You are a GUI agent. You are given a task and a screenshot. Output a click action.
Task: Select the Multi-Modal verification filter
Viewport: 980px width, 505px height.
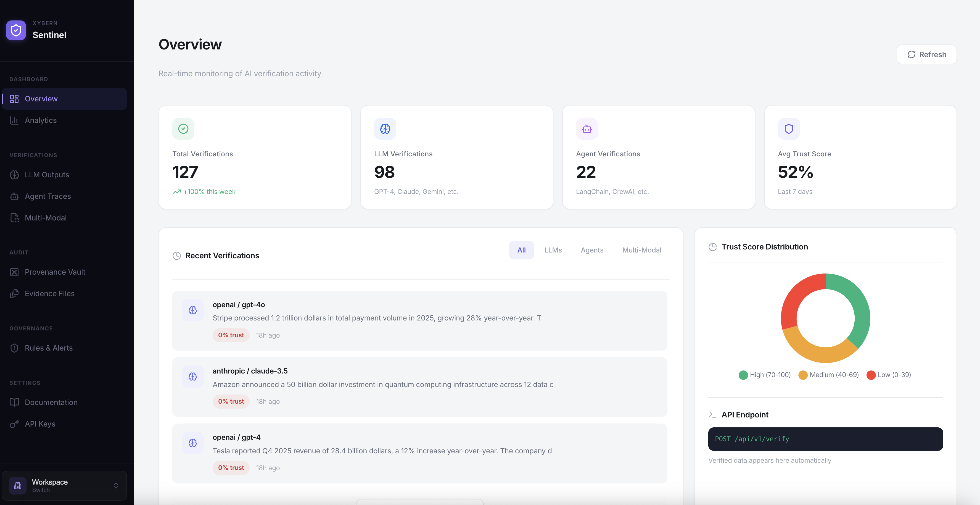(x=642, y=250)
